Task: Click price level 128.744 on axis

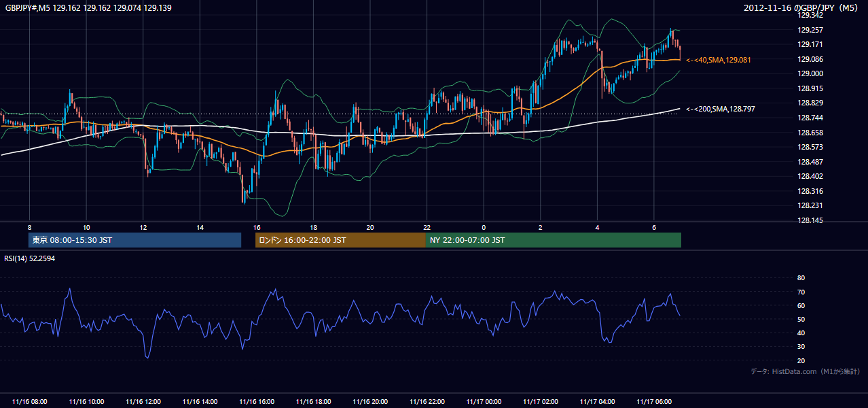Action: pos(811,118)
